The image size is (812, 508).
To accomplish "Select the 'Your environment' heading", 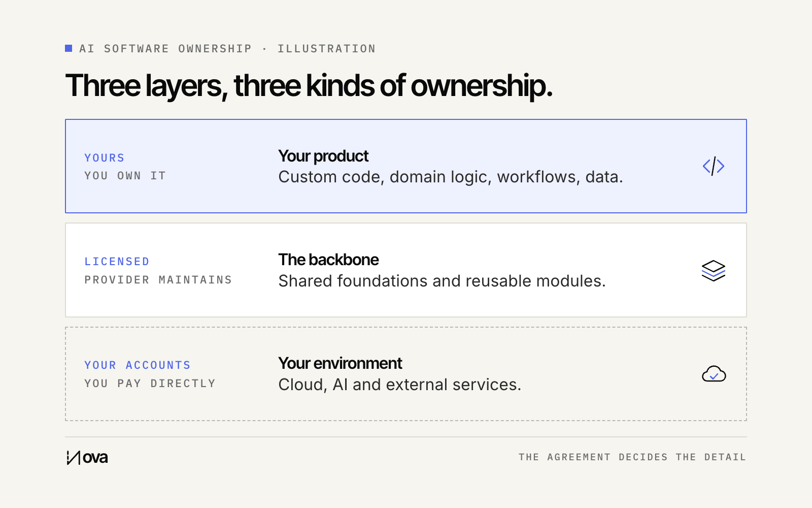I will pos(340,363).
